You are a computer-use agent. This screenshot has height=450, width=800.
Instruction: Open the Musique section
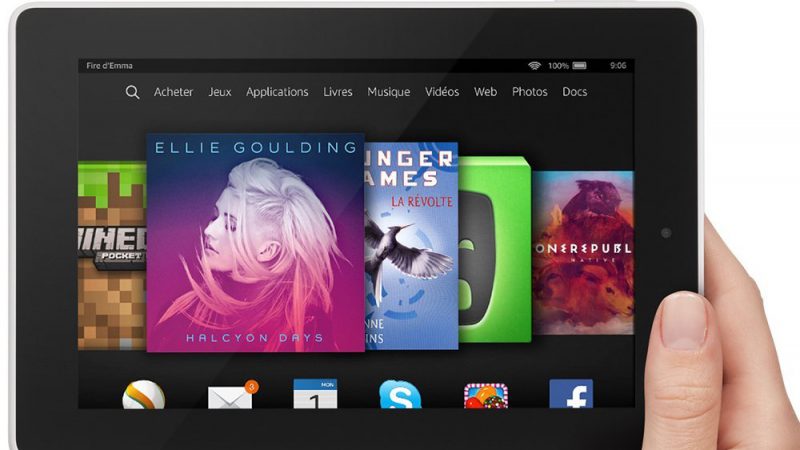389,92
